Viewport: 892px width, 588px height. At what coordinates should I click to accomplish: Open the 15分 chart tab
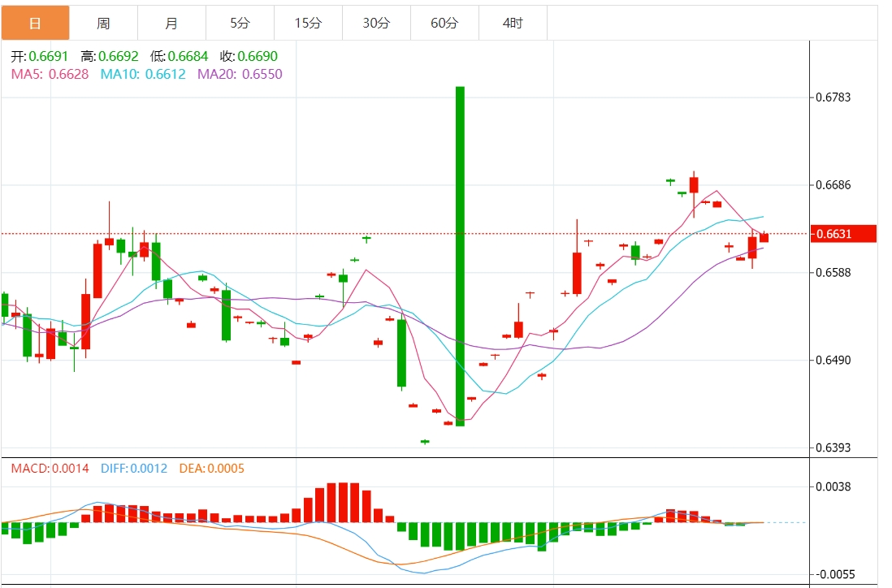click(x=309, y=23)
